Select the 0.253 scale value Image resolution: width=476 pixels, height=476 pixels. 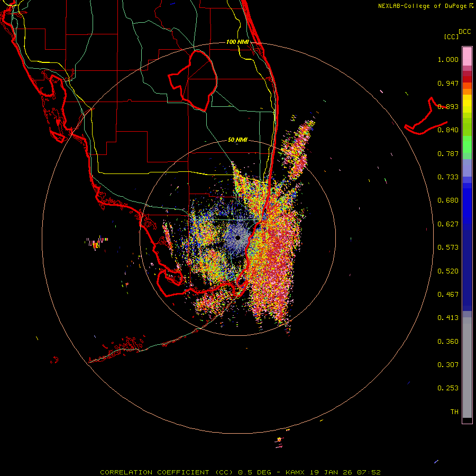448,388
